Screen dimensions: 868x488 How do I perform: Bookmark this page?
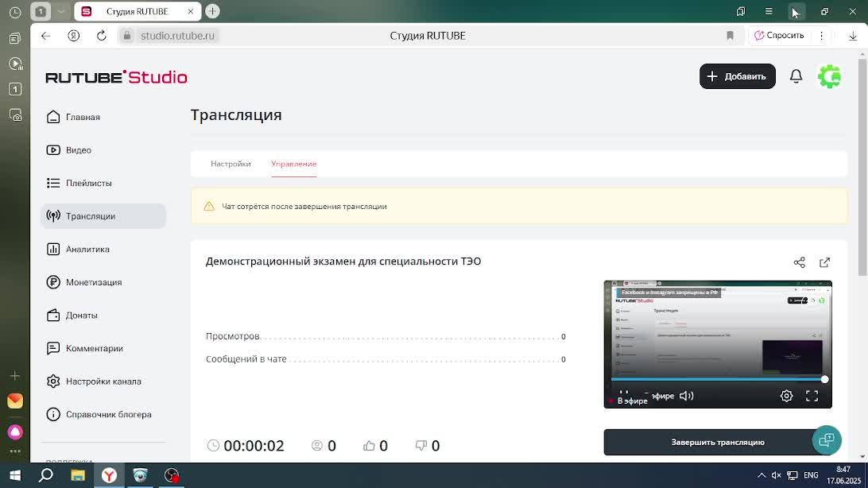click(x=730, y=36)
